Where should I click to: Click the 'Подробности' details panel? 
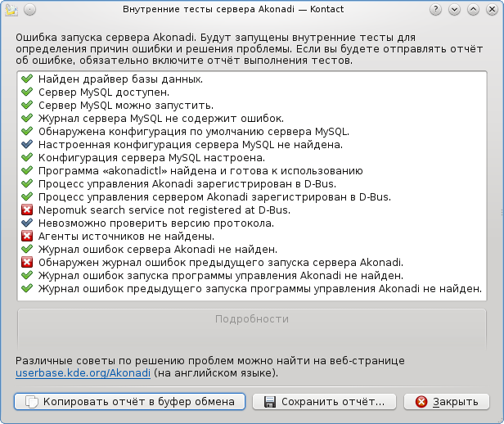pos(252,330)
